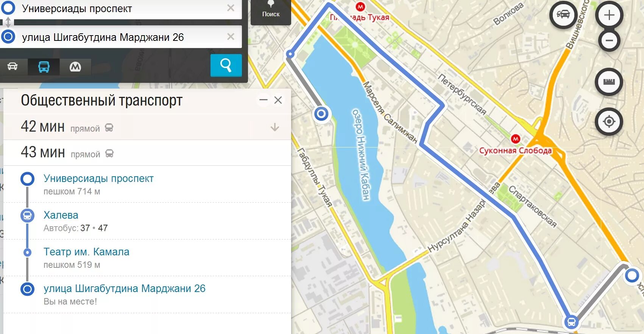Open улица Шигабутдина Марджани 26 step link
Image resolution: width=644 pixels, height=334 pixels.
125,289
